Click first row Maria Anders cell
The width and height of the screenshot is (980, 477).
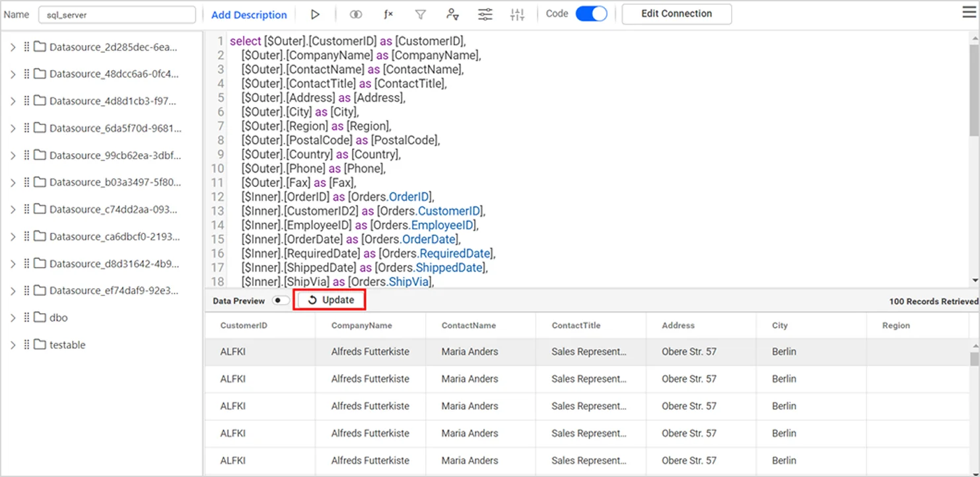pos(481,352)
